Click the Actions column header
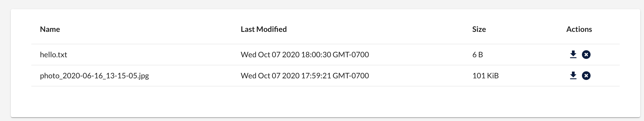 point(579,29)
